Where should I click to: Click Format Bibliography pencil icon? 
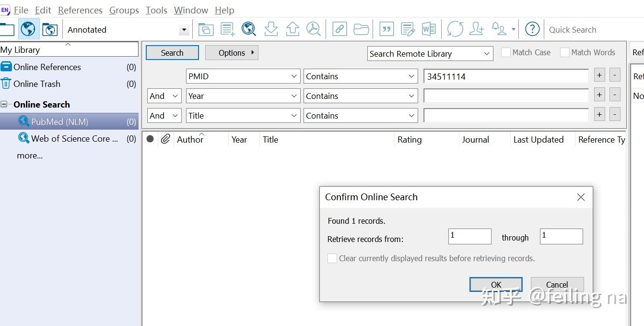[408, 29]
